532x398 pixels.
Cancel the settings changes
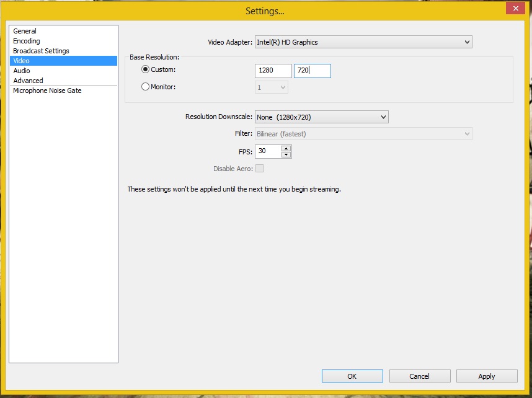click(419, 376)
